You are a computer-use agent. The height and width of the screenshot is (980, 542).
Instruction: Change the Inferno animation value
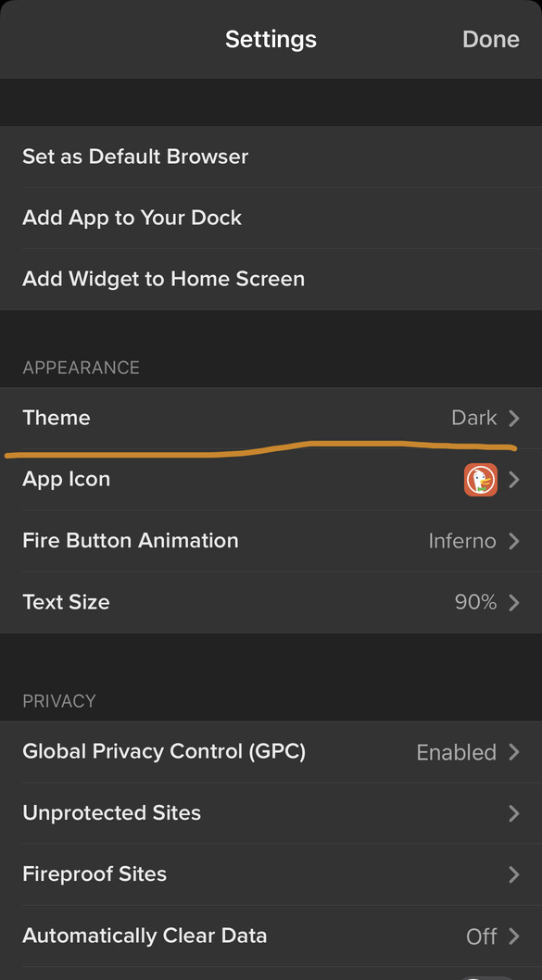462,541
